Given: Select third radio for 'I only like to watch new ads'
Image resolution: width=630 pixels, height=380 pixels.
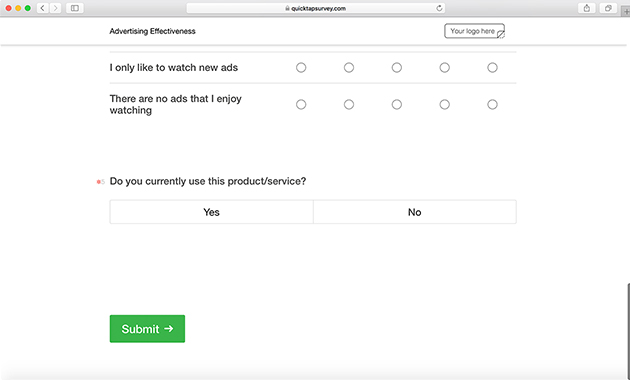Looking at the screenshot, I should point(397,67).
